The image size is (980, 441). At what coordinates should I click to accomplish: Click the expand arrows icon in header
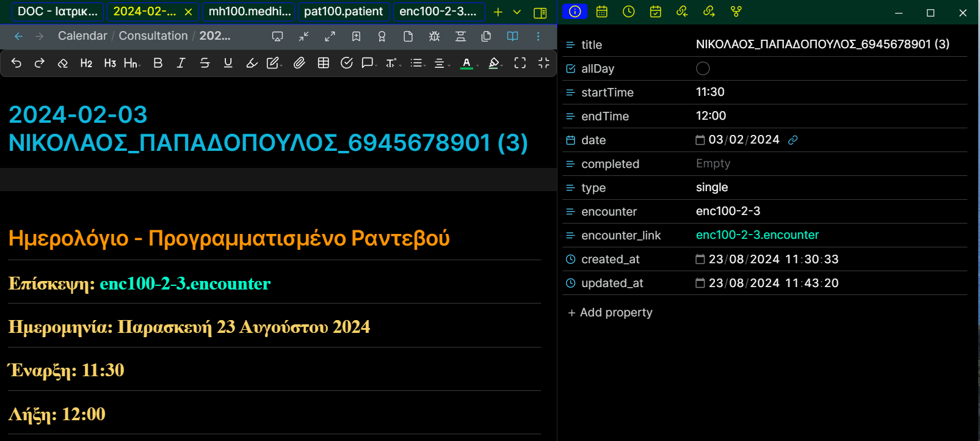330,37
